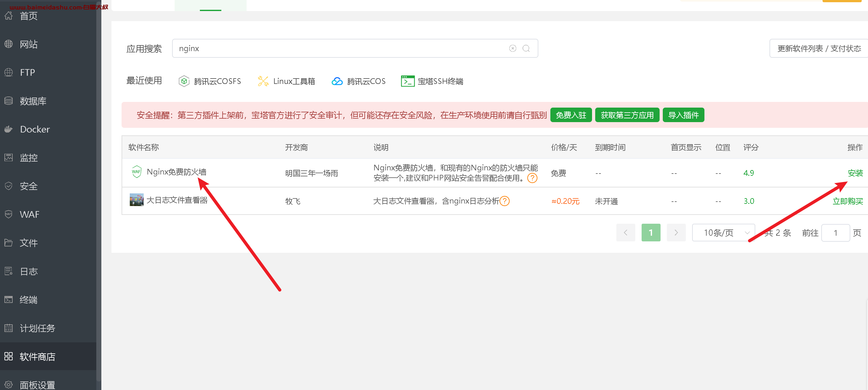This screenshot has width=868, height=390.
Task: Open Nginx免费防火墙 plugin name
Action: point(176,172)
